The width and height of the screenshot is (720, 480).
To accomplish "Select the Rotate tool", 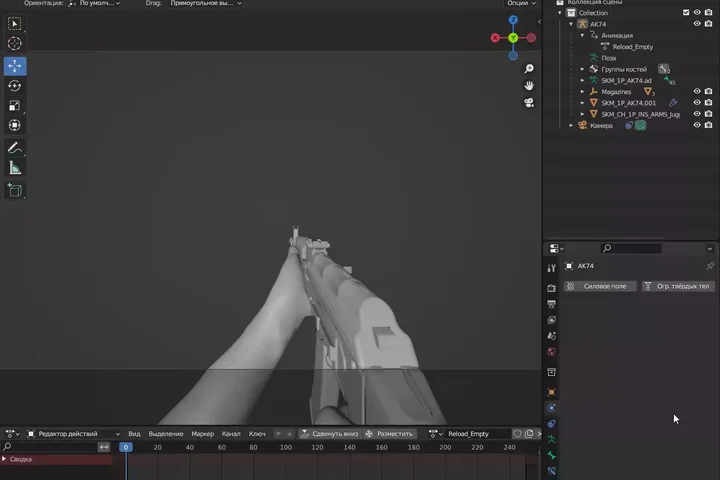I will click(x=15, y=86).
